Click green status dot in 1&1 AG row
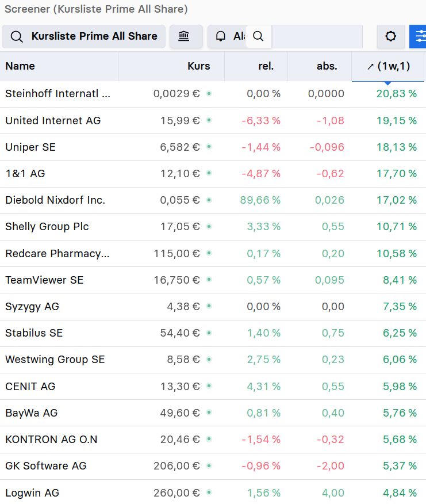Image resolution: width=426 pixels, height=504 pixels. (209, 174)
